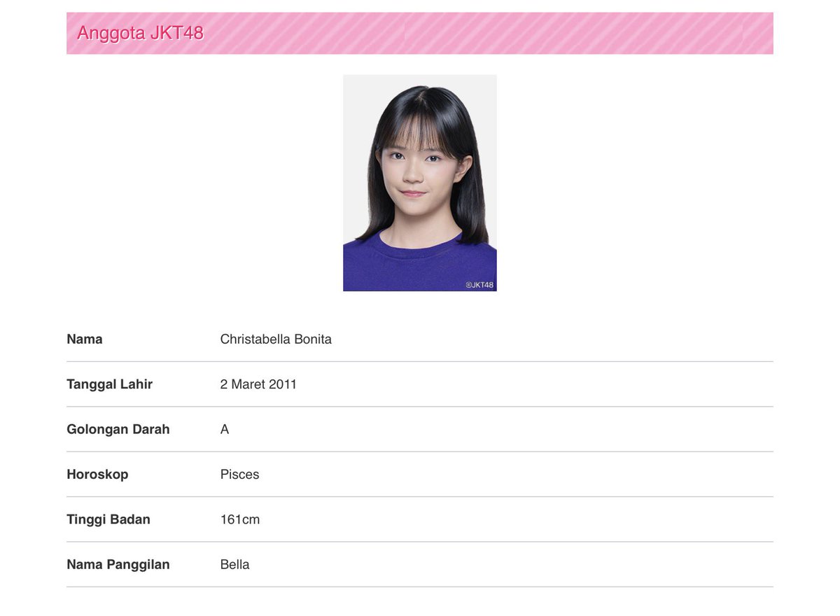The image size is (840, 616).
Task: Select the 'Tinggi Badan' label
Action: 108,519
